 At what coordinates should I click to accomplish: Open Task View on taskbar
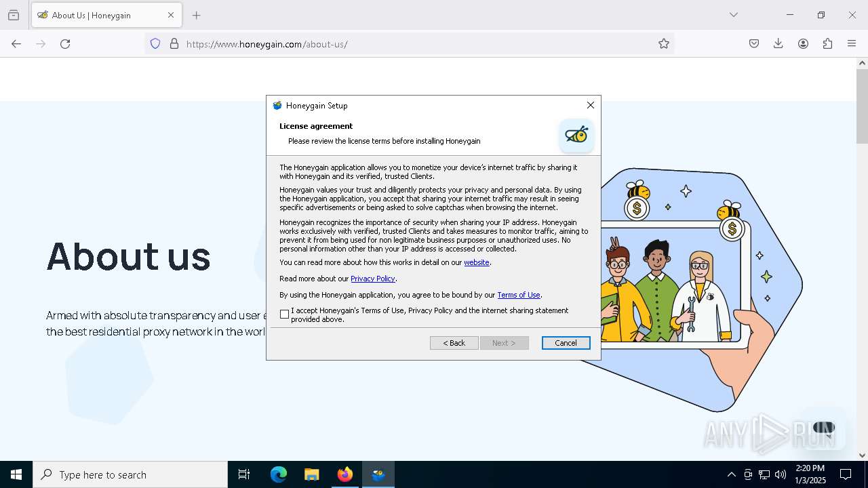(244, 474)
